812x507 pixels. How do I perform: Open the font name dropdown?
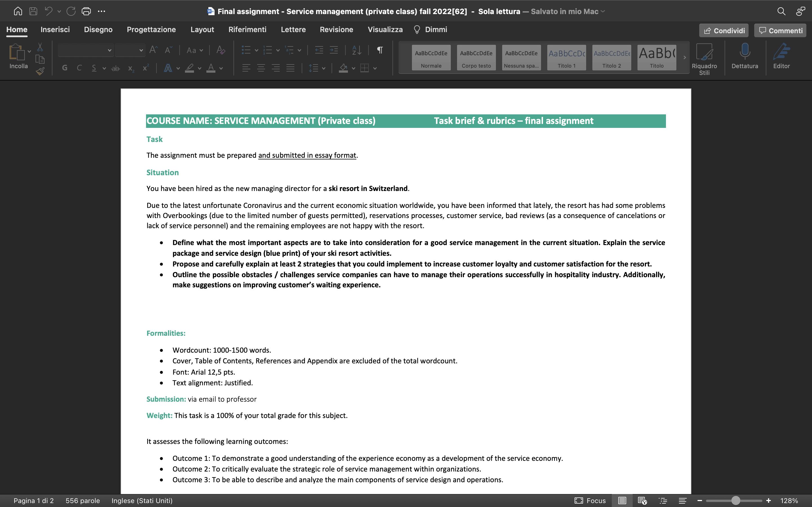point(85,50)
